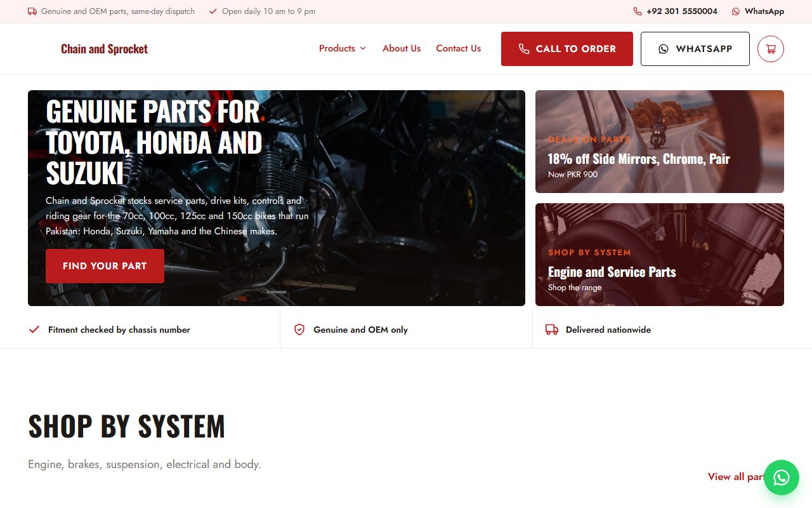Click the CALL TO ORDER button

click(567, 49)
